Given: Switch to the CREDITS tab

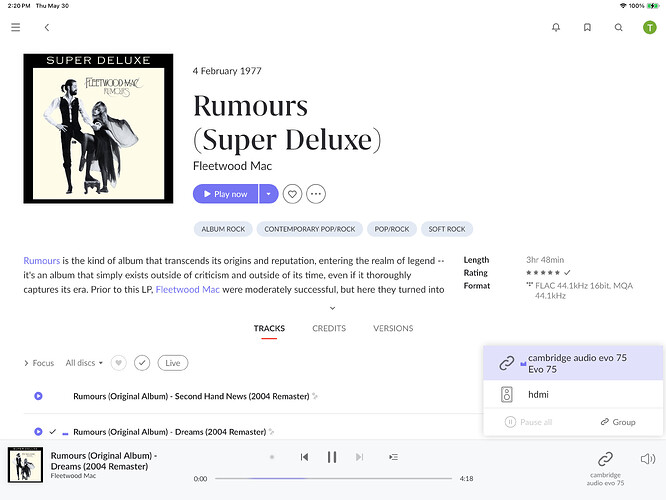Looking at the screenshot, I should pos(329,328).
